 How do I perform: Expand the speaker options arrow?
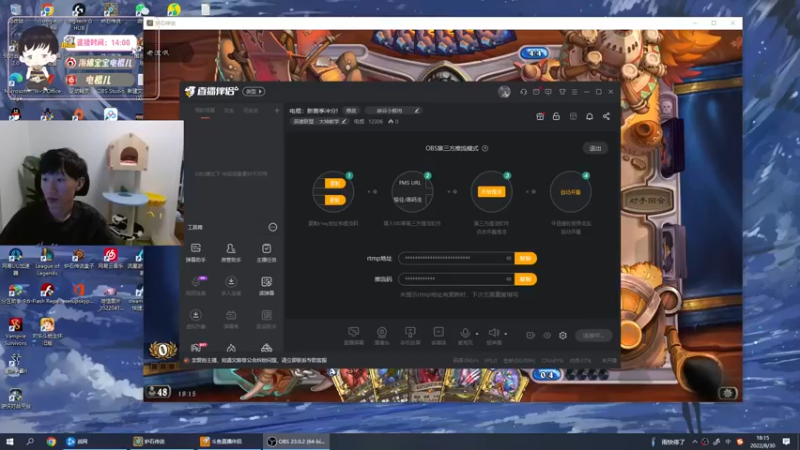506,334
